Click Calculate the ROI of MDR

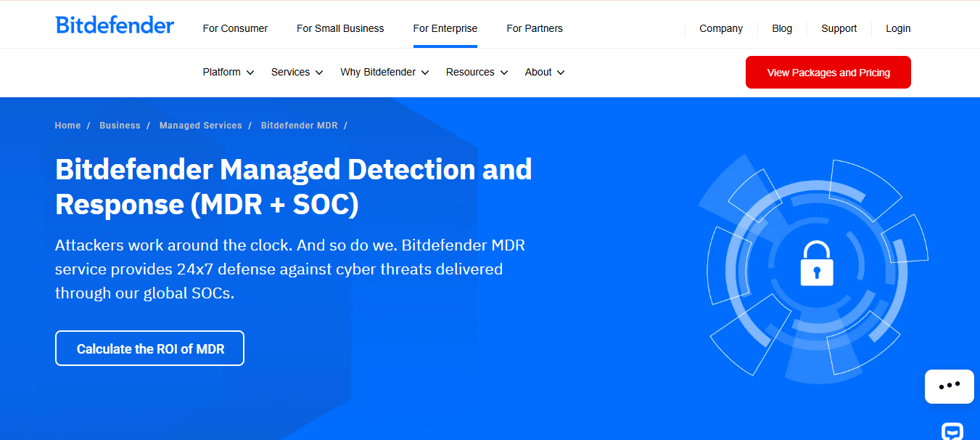coord(149,349)
